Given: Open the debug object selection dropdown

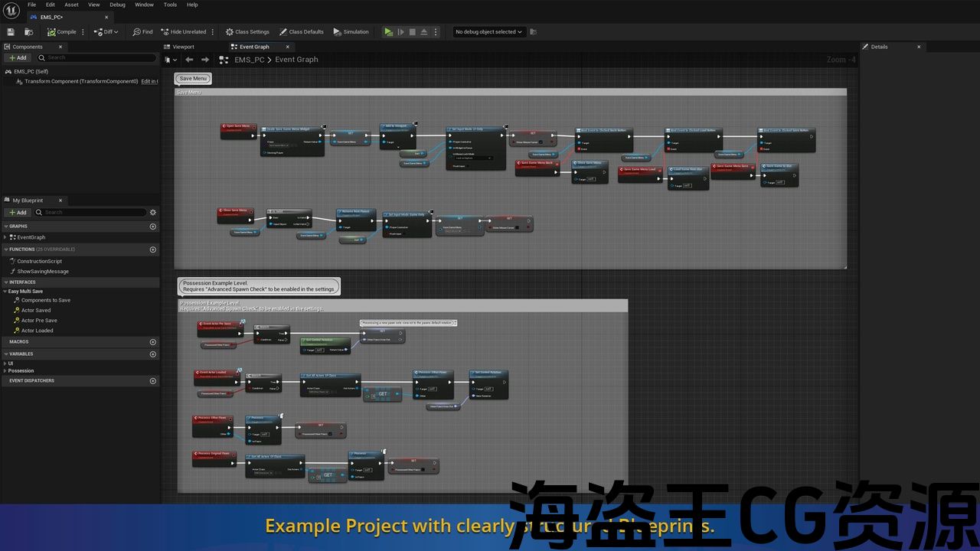Looking at the screenshot, I should (x=488, y=32).
